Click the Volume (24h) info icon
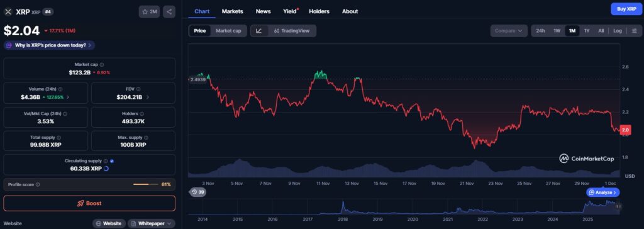The image size is (644, 229). pyautogui.click(x=60, y=89)
